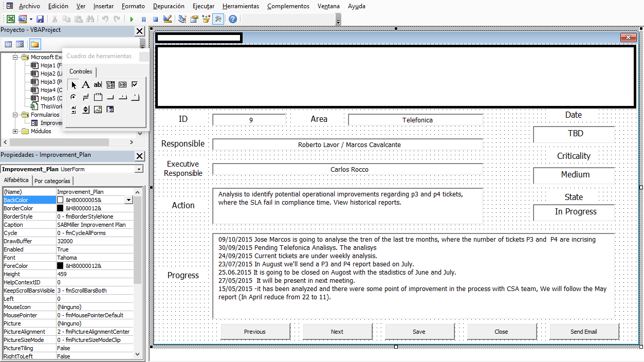Select the RefEdit control in the toolbox
The height and width of the screenshot is (362, 644).
(x=110, y=109)
